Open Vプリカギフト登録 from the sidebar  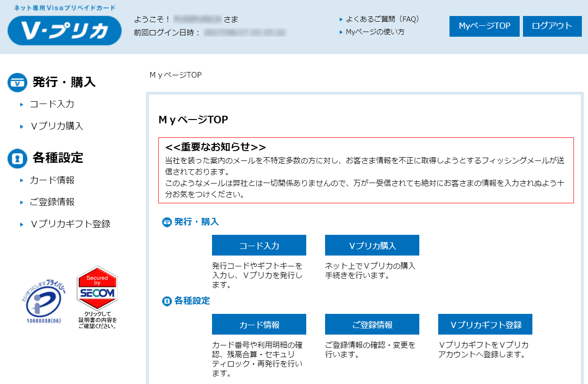70,224
